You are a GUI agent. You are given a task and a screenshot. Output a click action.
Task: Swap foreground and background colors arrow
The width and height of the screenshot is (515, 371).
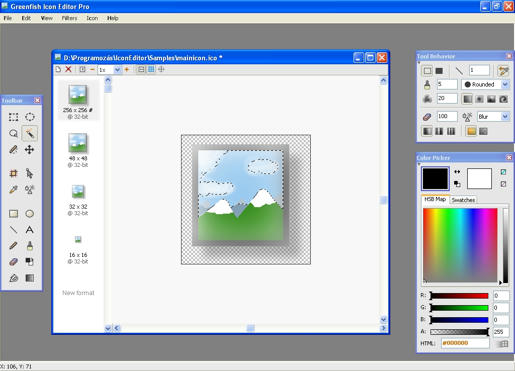pos(457,172)
